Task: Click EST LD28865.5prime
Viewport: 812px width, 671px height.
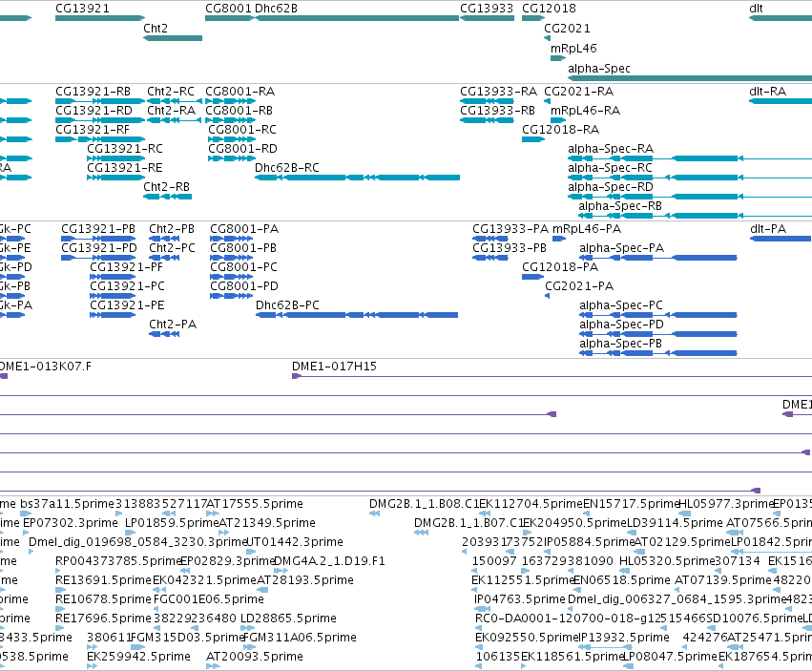Action: click(288, 619)
